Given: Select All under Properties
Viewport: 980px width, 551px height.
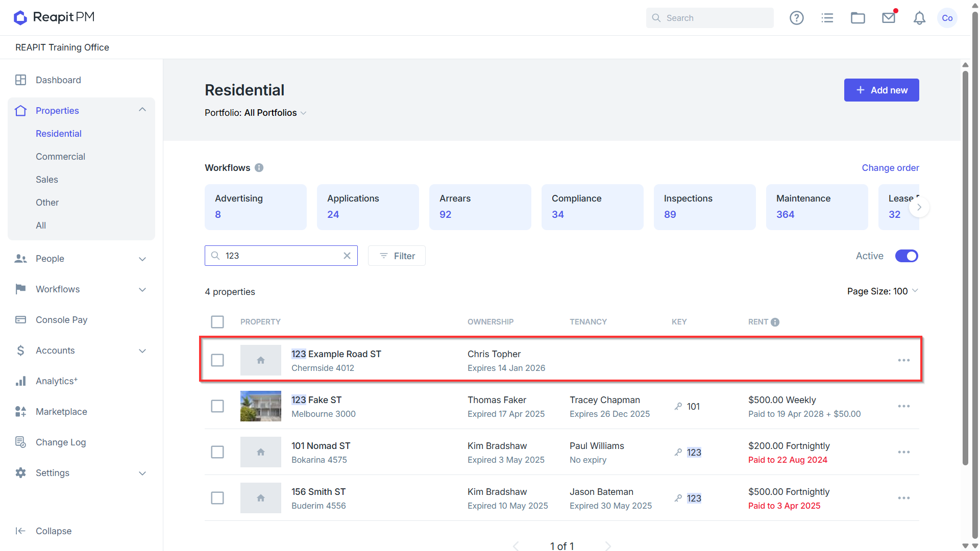Looking at the screenshot, I should [41, 226].
